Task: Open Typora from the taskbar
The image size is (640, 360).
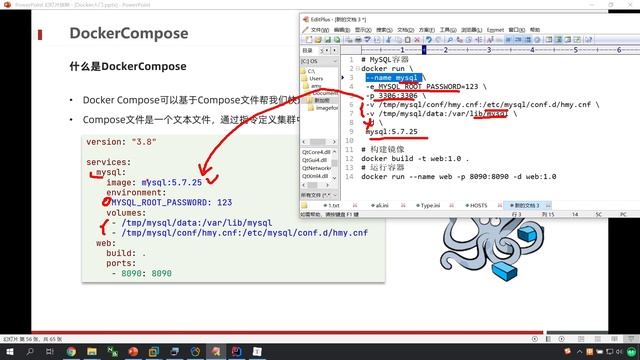Action: click(257, 351)
